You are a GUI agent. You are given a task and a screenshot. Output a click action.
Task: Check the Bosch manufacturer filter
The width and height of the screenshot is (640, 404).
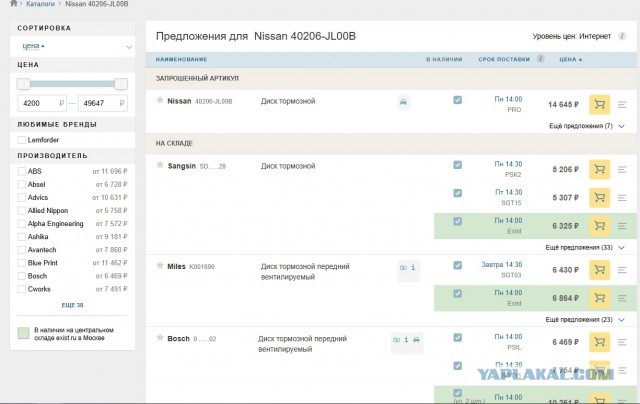[x=22, y=276]
